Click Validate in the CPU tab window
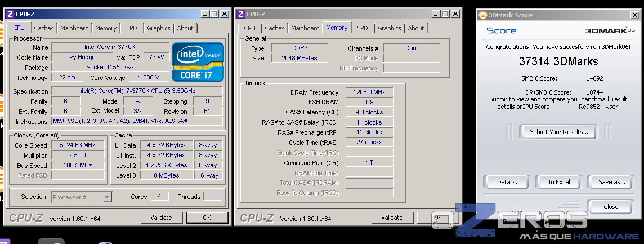 pyautogui.click(x=161, y=218)
